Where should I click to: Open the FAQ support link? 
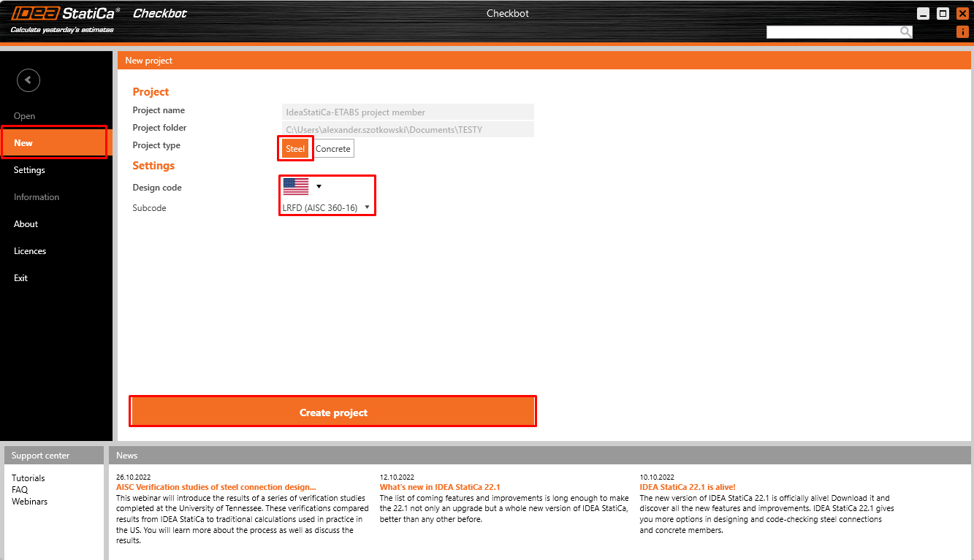click(x=20, y=489)
